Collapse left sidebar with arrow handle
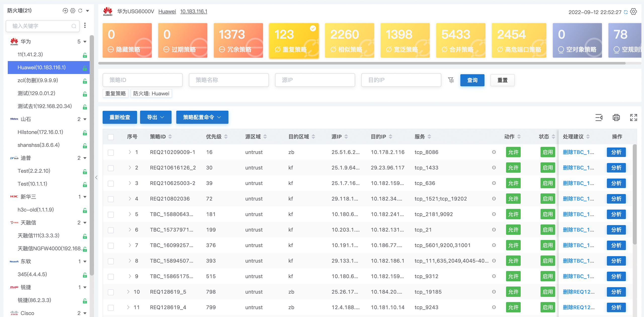This screenshot has height=317, width=644. click(96, 177)
